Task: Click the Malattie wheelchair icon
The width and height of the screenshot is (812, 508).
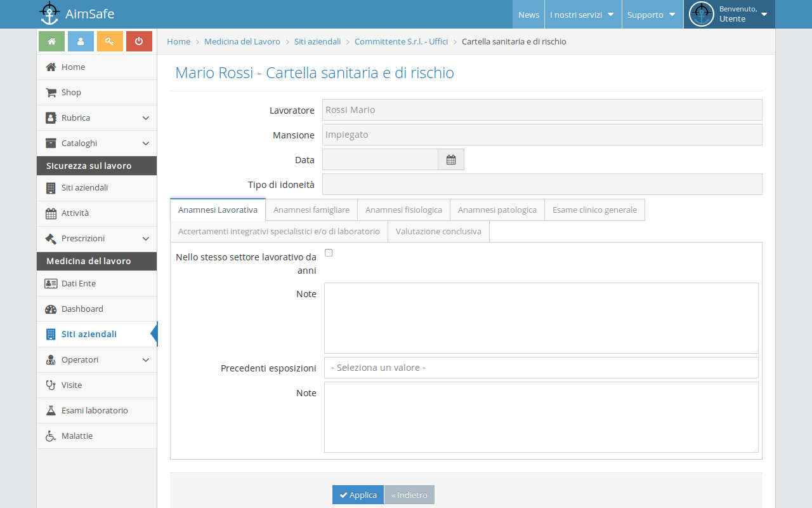Action: (x=51, y=436)
